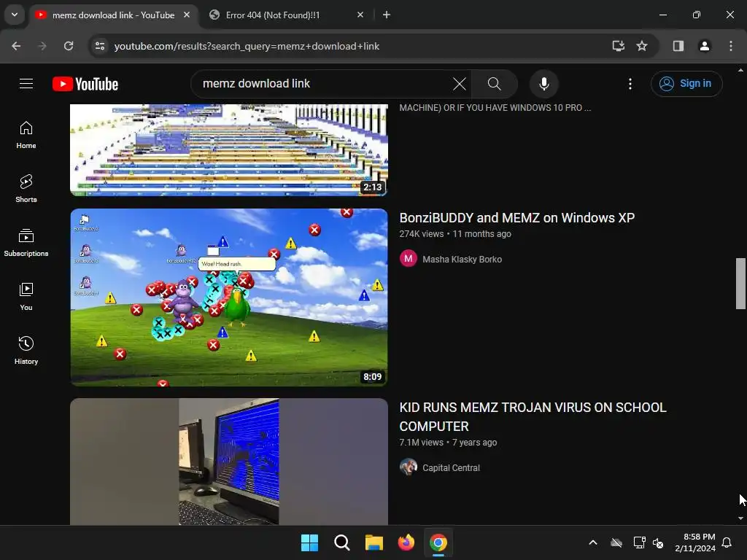Open the school computer video thumbnail
The image size is (747, 560).
[229, 462]
